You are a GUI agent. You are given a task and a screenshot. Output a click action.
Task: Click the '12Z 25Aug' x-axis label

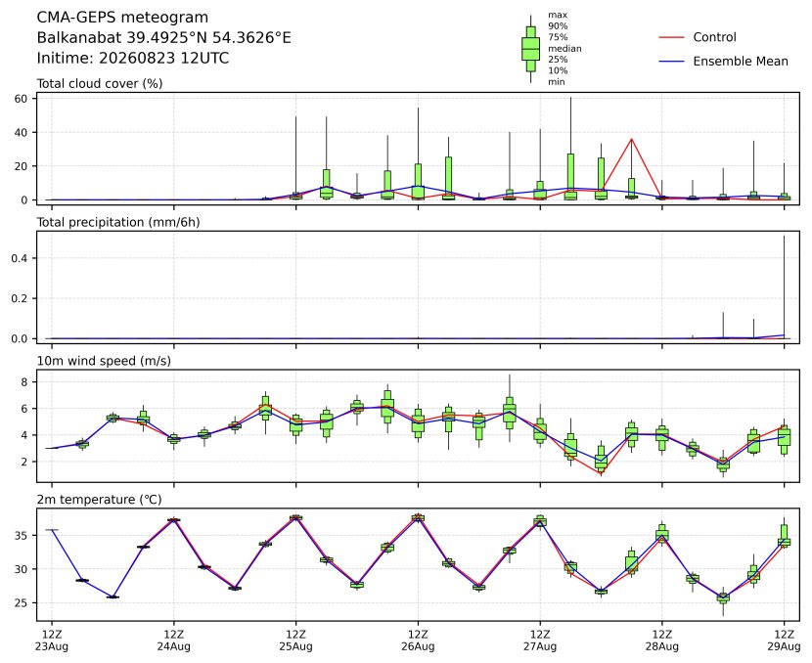tap(295, 641)
